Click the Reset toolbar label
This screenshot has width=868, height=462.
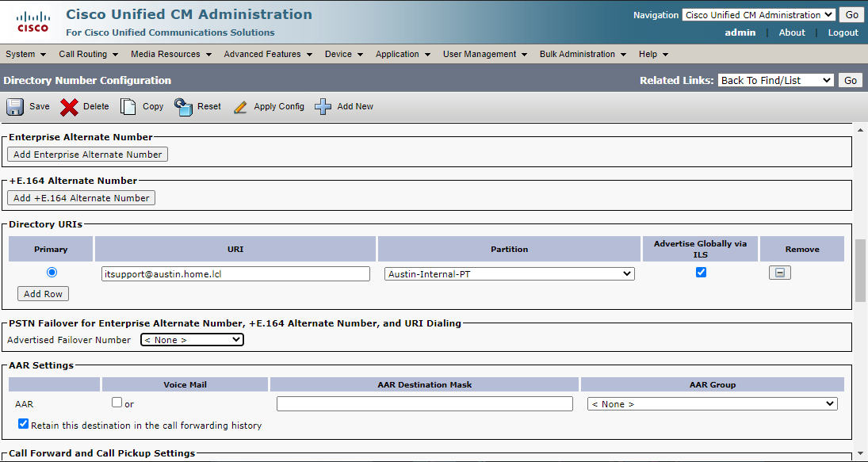[208, 106]
